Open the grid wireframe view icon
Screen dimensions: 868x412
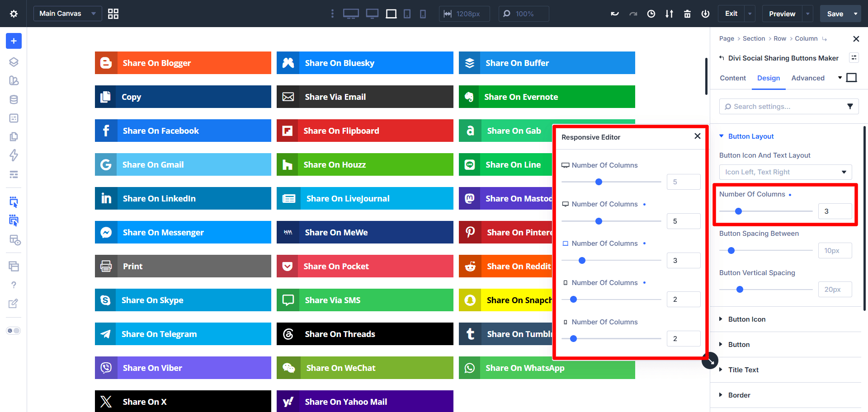tap(113, 14)
